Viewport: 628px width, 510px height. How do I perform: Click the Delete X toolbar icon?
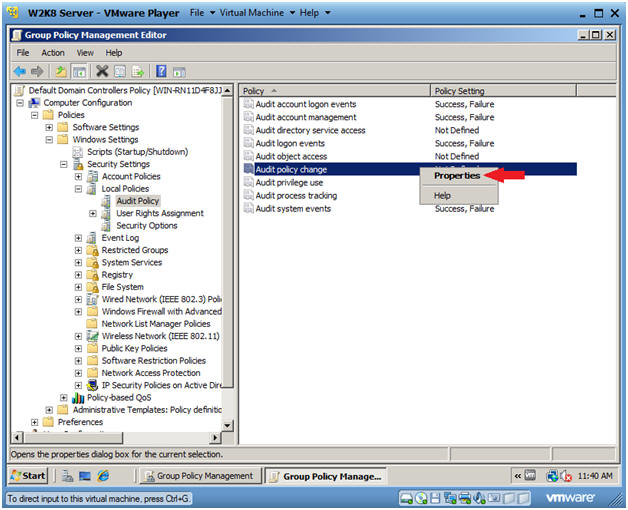[x=102, y=72]
